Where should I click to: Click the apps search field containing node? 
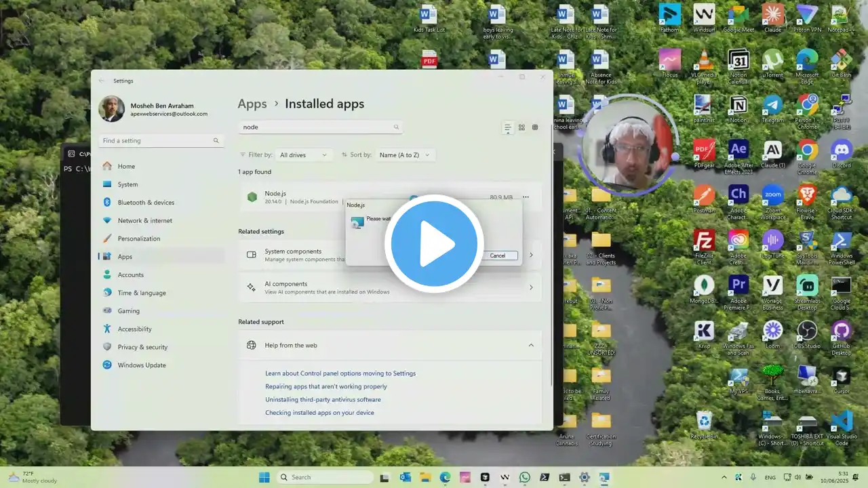pyautogui.click(x=320, y=127)
